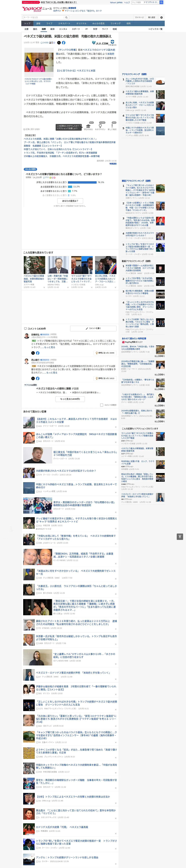186x868 pixels.
Task: Open the '購入履歴' link
Action: click(x=152, y=18)
